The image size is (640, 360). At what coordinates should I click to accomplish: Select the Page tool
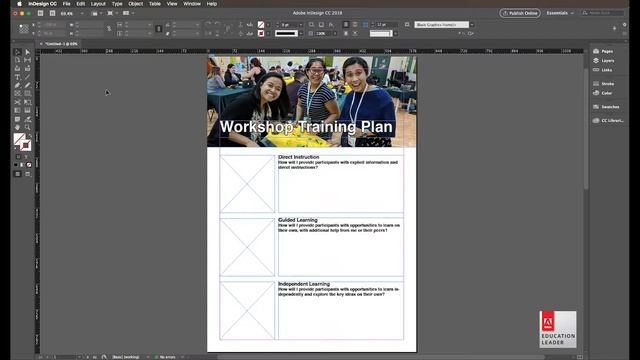[18, 60]
